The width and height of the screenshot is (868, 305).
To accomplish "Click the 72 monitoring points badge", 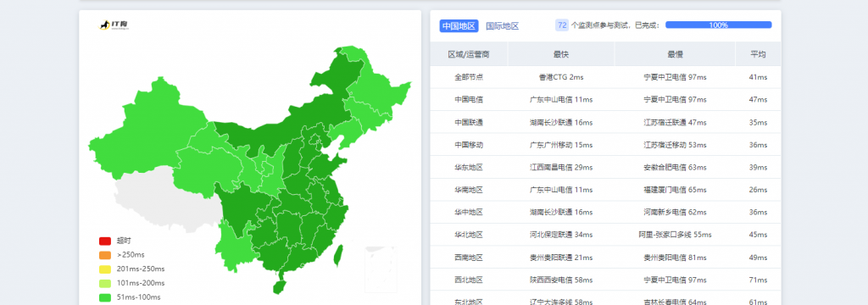I will (562, 25).
